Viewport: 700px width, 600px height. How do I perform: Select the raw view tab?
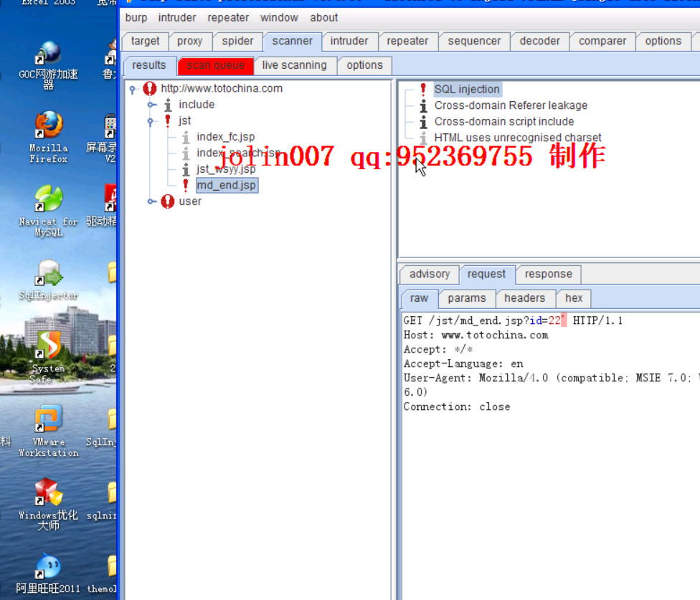(x=419, y=298)
